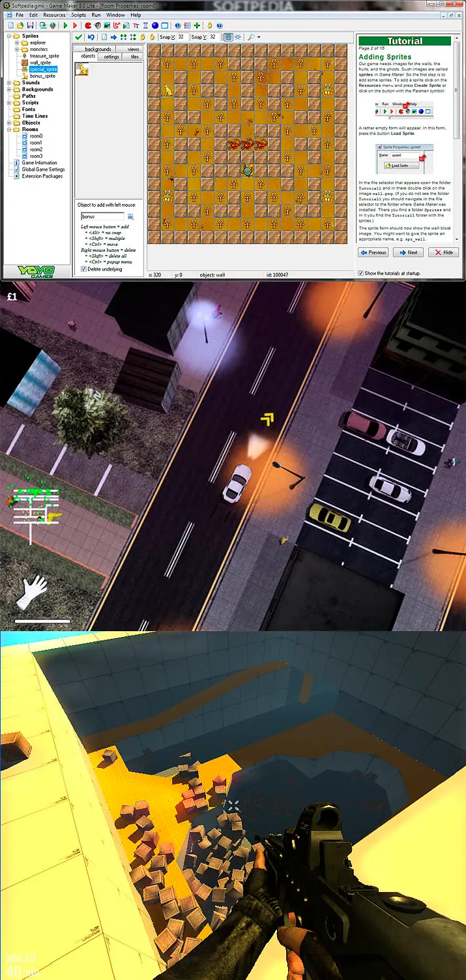The width and height of the screenshot is (466, 980).
Task: Click the green Run game arrow
Action: (x=65, y=25)
